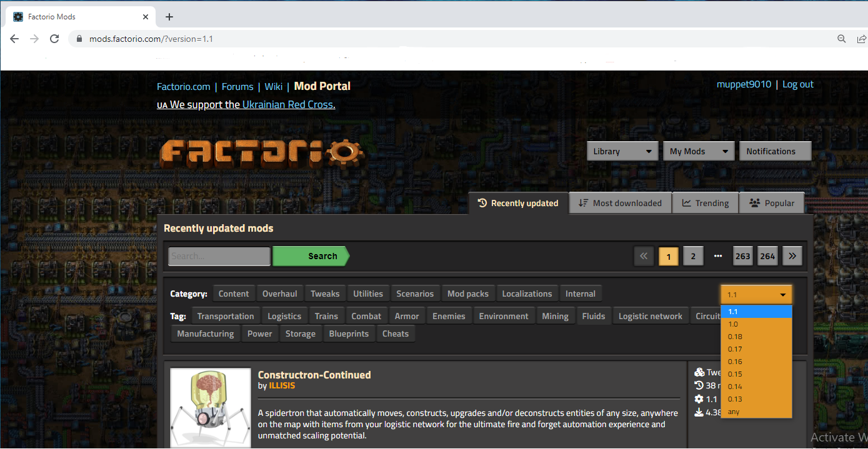
Task: Click the Factorio gear logo
Action: pos(261,152)
